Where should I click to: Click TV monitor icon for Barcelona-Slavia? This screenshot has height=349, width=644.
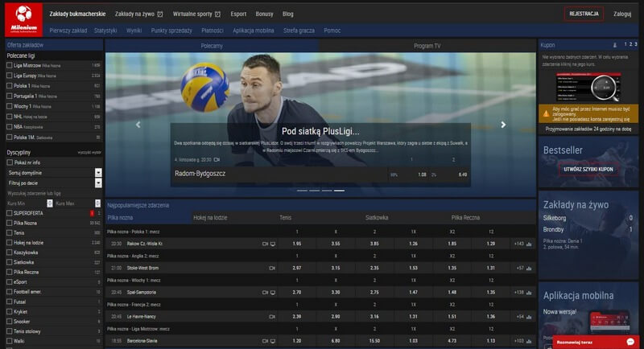[x=273, y=341]
